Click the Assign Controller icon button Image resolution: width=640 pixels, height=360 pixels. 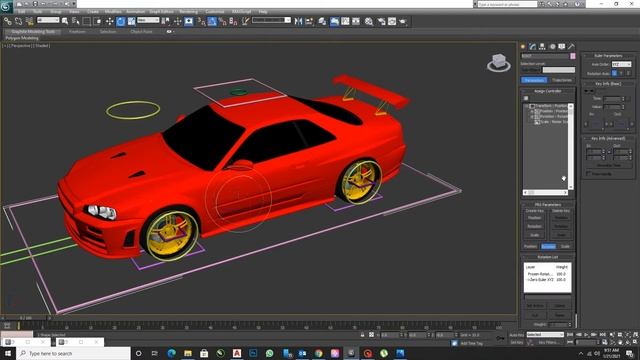point(526,98)
